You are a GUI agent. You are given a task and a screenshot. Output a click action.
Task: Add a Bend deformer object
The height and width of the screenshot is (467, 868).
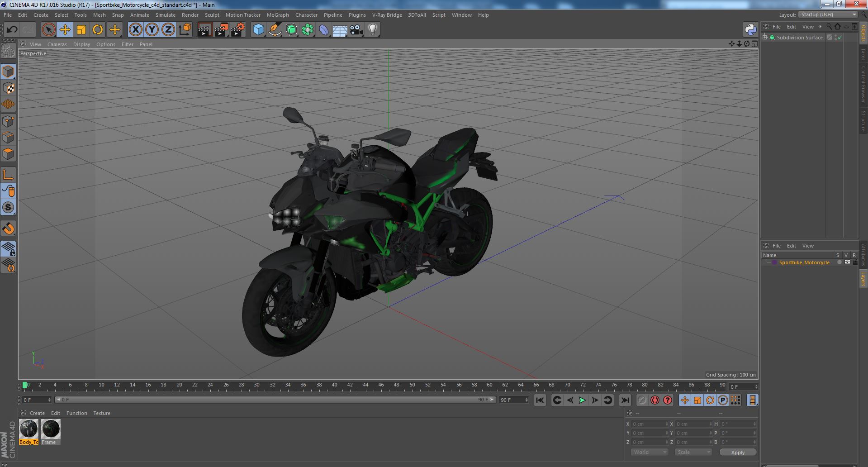click(x=324, y=30)
